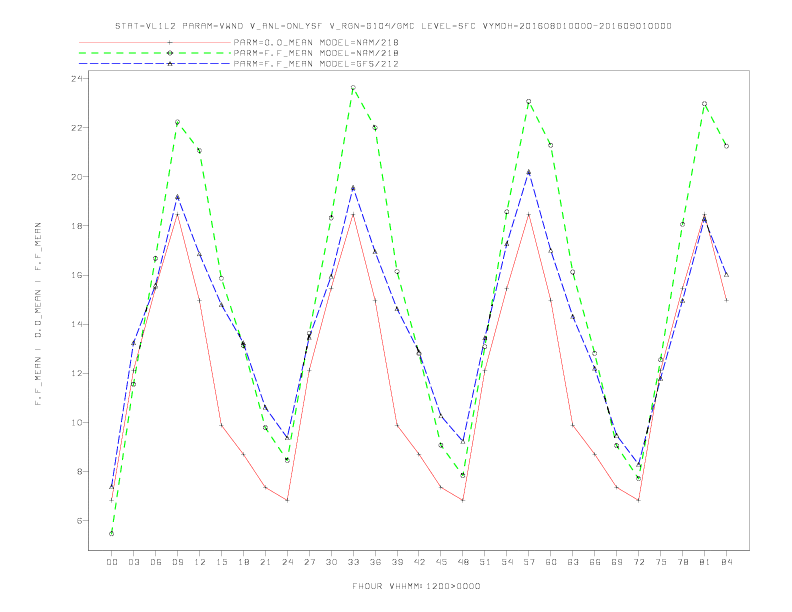Viewport: 792px width, 612px height.
Task: Click red plus marker at hour 84
Action: [726, 300]
